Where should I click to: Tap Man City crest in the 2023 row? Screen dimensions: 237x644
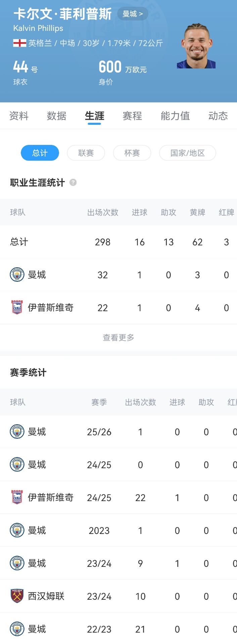point(17,530)
